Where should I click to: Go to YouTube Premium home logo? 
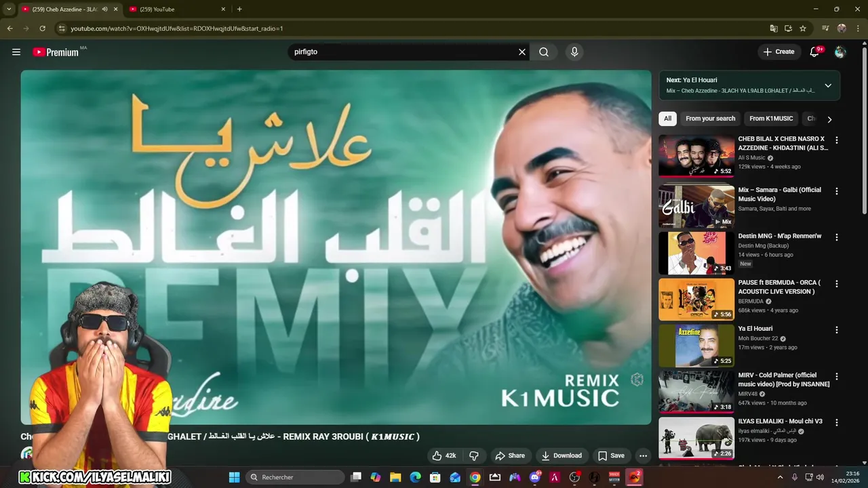click(x=56, y=52)
